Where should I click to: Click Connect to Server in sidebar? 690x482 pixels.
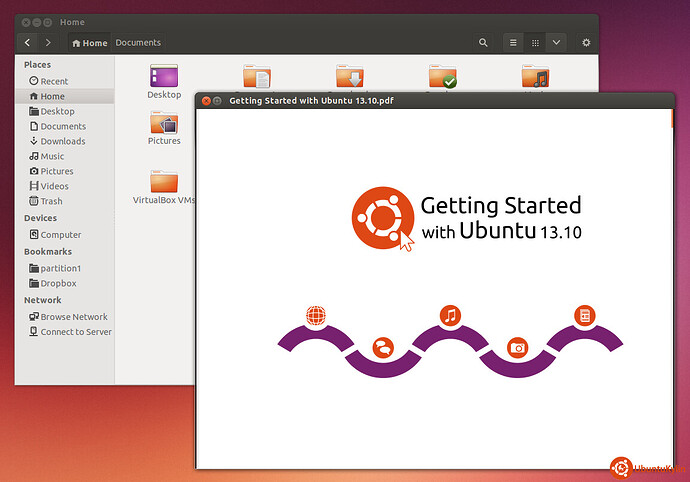point(75,331)
